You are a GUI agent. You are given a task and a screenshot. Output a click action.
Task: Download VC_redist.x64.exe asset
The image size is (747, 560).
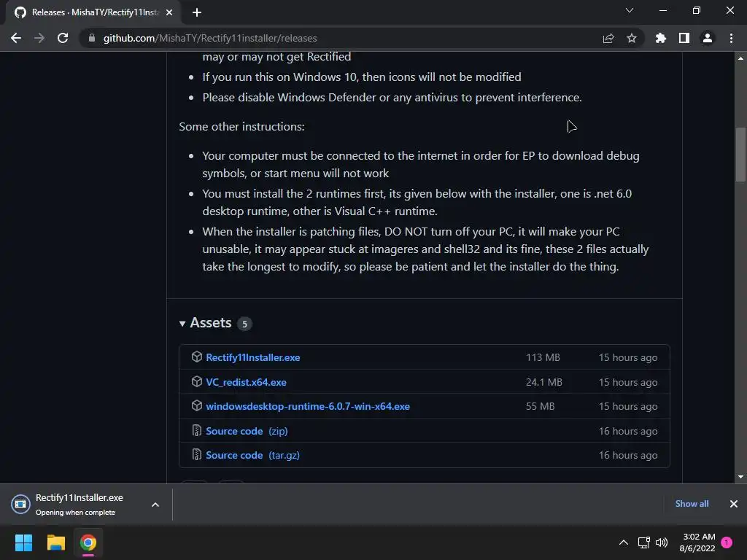click(x=246, y=382)
